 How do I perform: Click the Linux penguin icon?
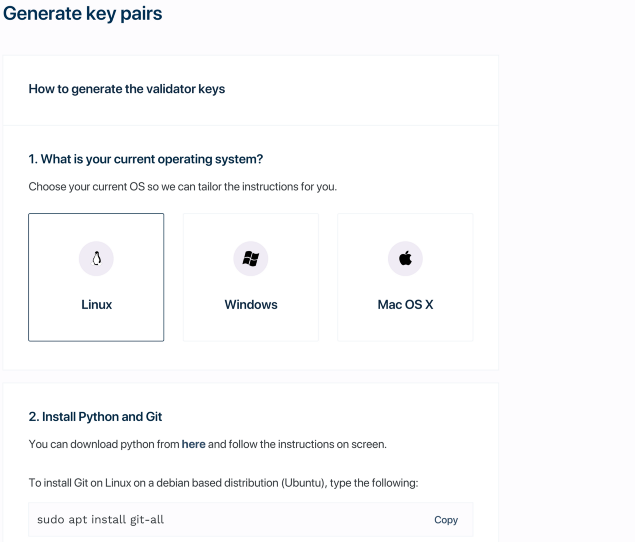point(96,258)
